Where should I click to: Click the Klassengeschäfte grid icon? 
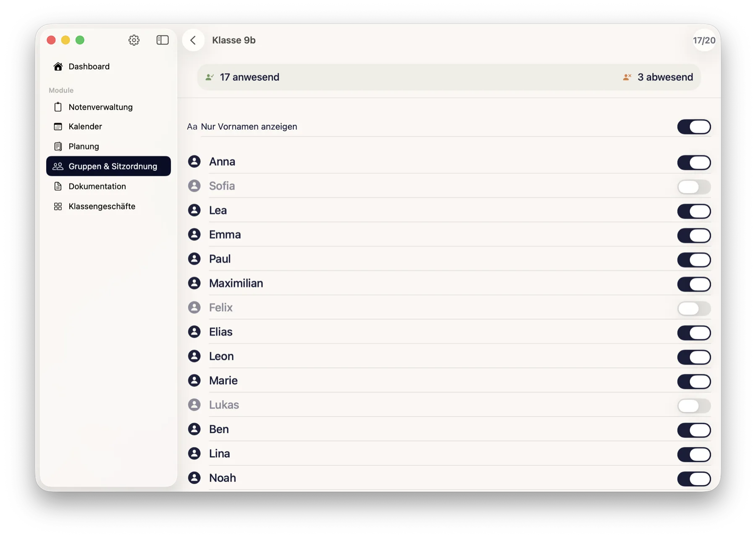58,206
